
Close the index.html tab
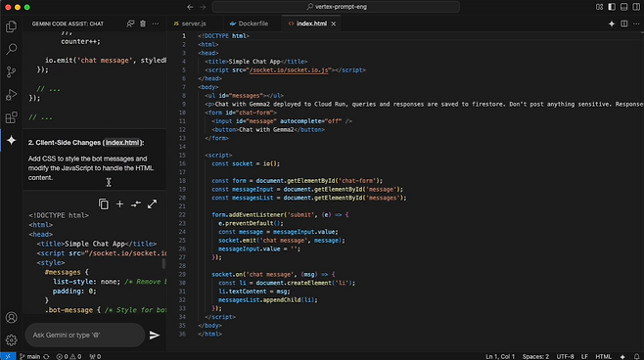pos(334,23)
